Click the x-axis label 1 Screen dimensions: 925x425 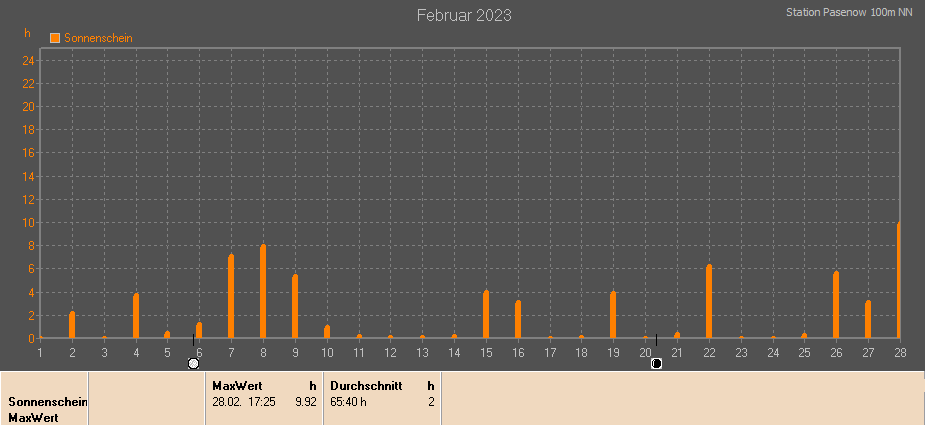(x=40, y=352)
